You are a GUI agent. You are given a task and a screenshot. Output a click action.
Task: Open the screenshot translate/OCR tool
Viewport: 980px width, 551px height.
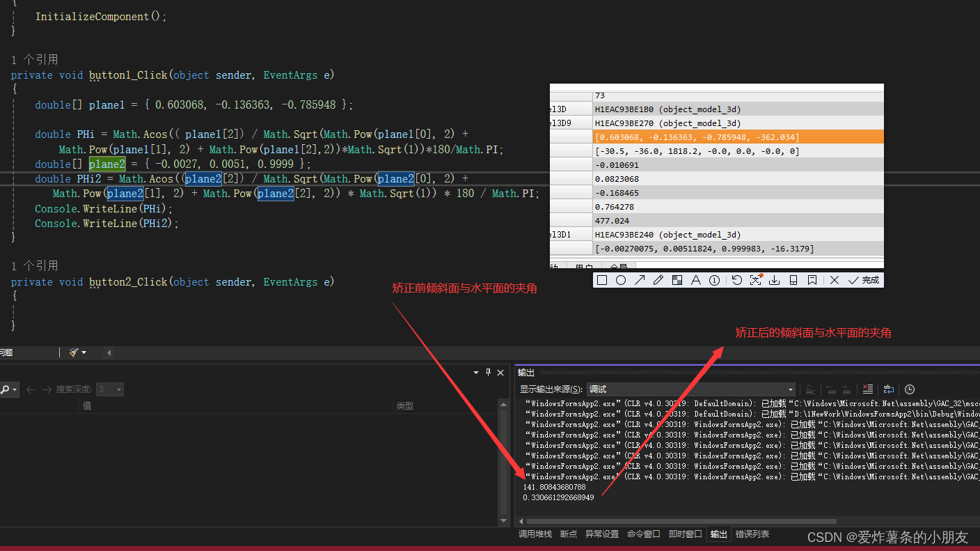coord(756,280)
